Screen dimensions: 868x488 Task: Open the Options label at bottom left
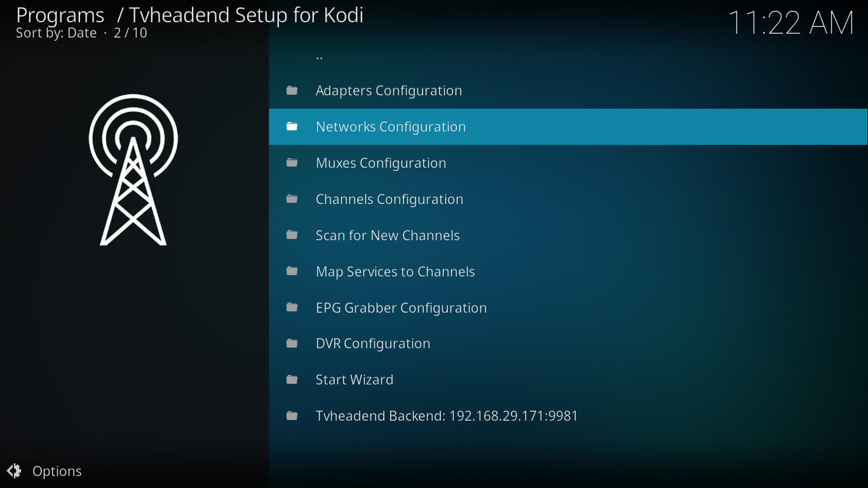click(x=57, y=471)
